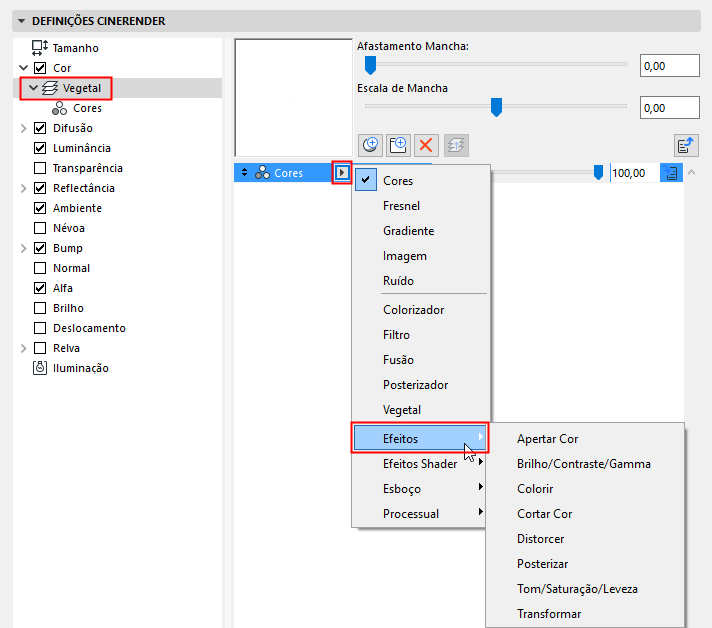Click the shader preview thumbnail

click(x=294, y=98)
